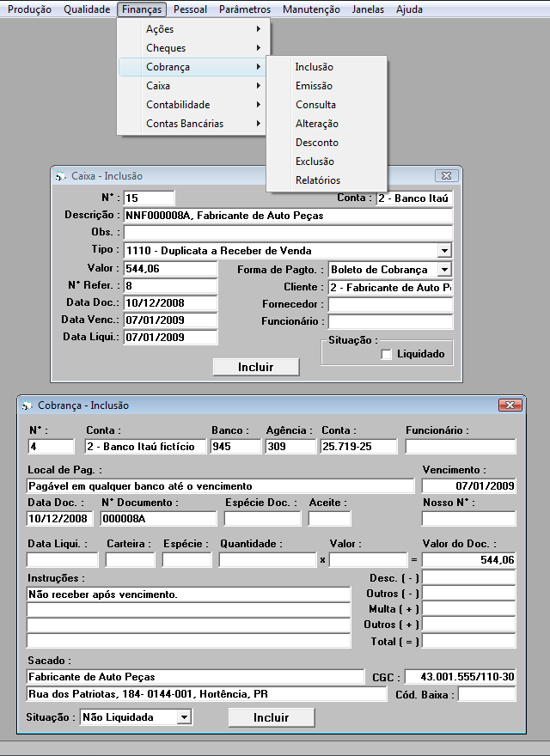
Task: Close the Cobrança - Inclusão window
Action: coord(510,405)
